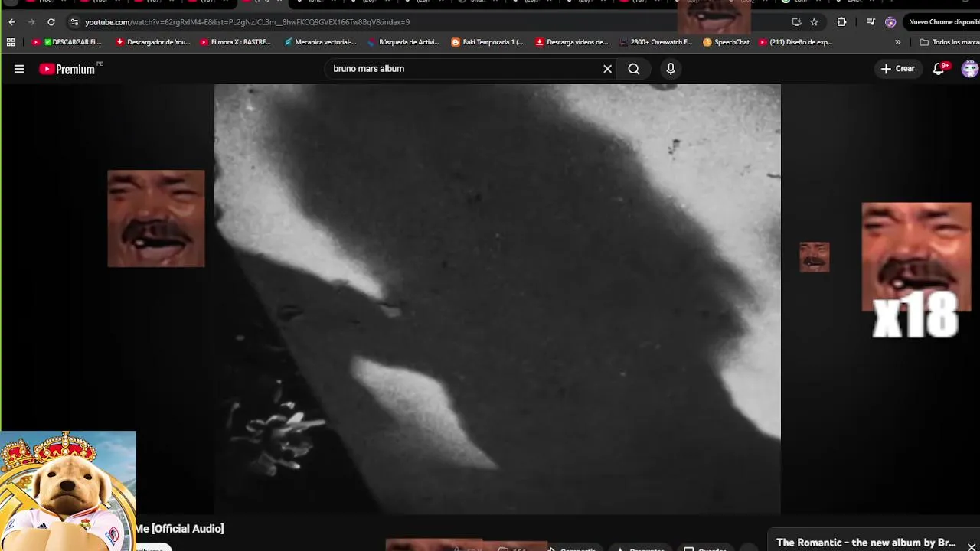Open the YouTube account avatar menu
The width and height of the screenshot is (980, 551).
coord(970,69)
